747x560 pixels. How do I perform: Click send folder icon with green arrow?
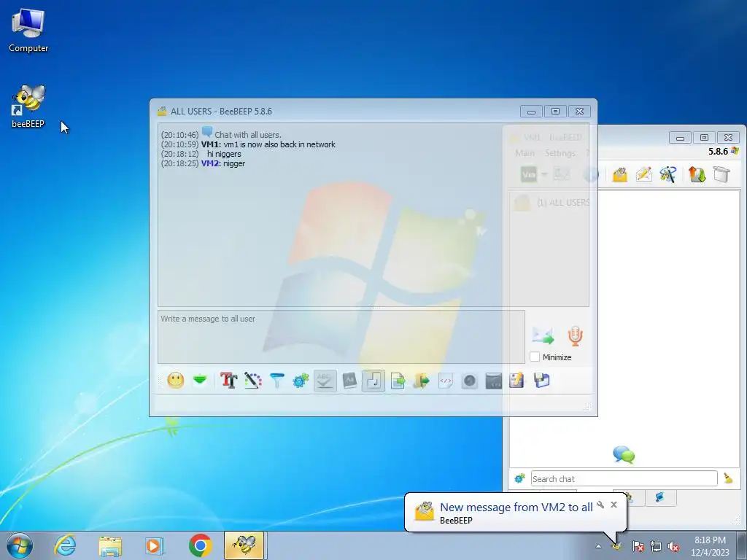point(422,381)
